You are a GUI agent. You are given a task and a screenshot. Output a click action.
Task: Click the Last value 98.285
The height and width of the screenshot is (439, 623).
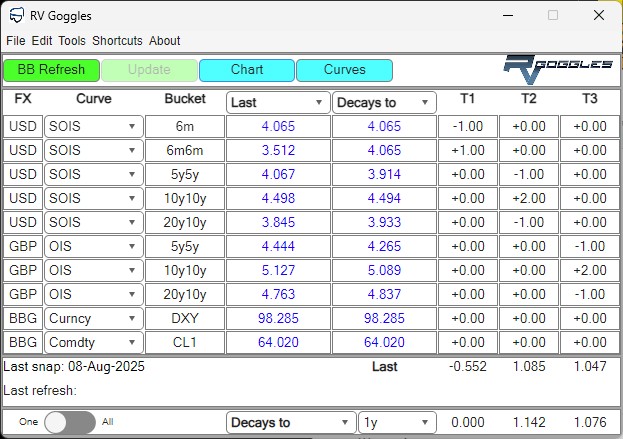[278, 319]
